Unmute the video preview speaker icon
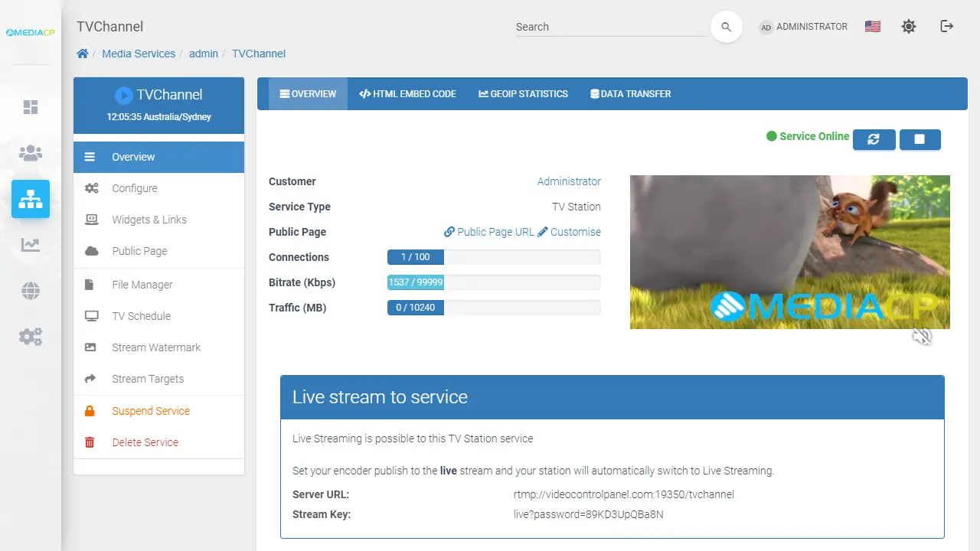This screenshot has height=551, width=980. (x=923, y=337)
